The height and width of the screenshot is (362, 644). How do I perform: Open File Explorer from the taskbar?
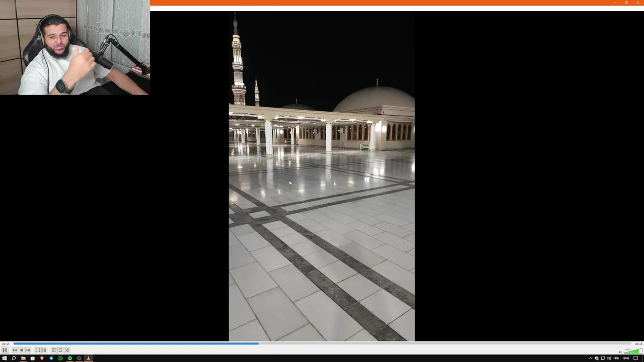coord(23,358)
